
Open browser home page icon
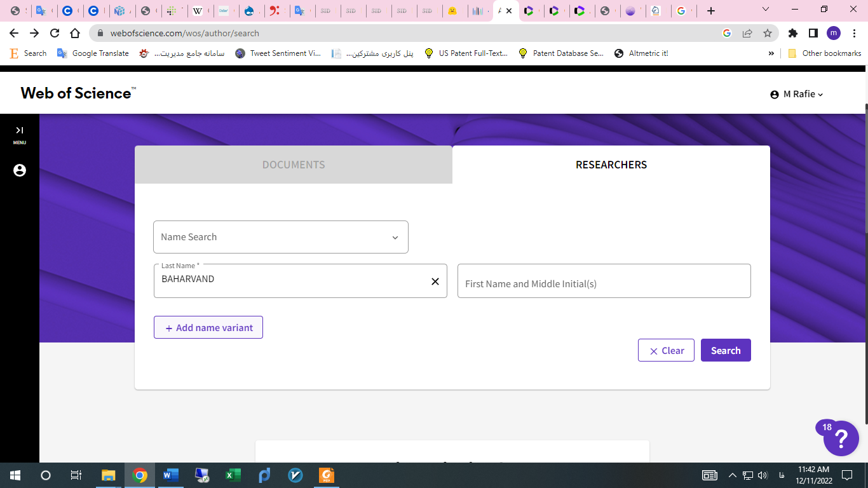click(x=75, y=33)
